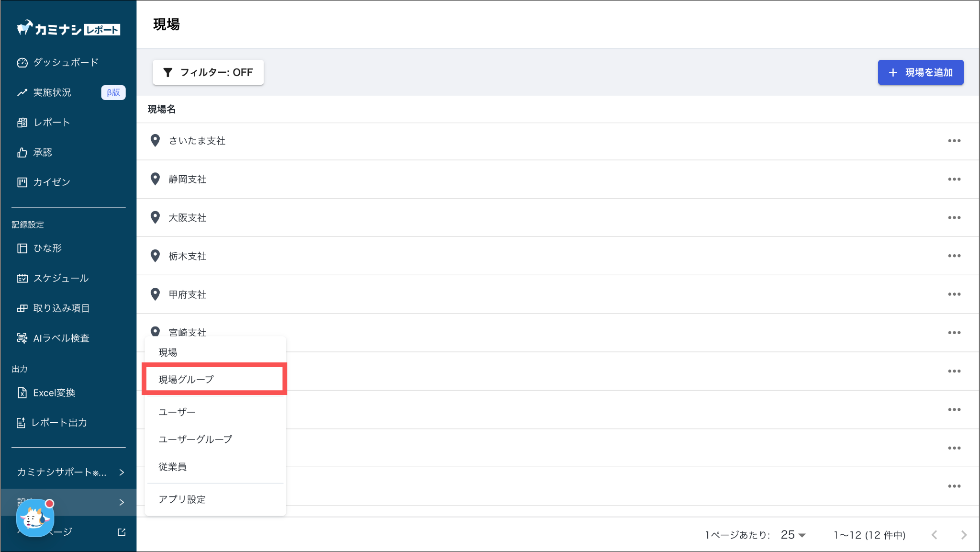Toggle the フィルター: OFF button
The width and height of the screenshot is (980, 552).
pyautogui.click(x=208, y=72)
